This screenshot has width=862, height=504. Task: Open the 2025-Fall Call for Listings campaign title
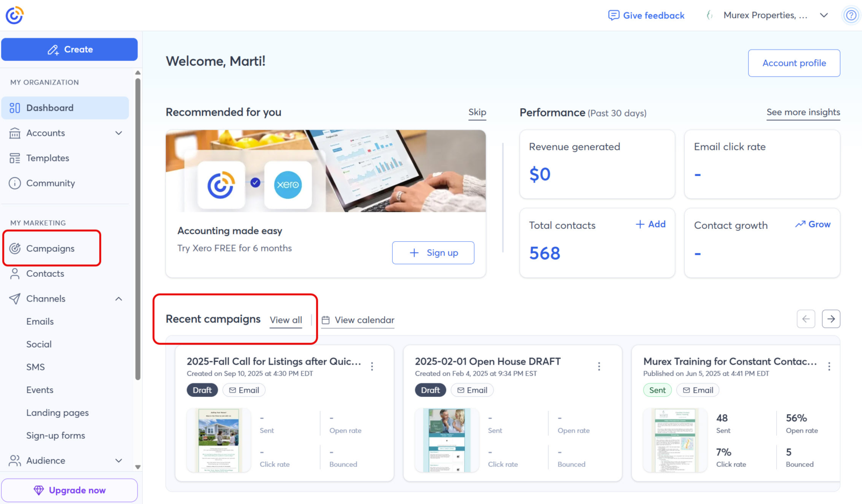tap(274, 361)
